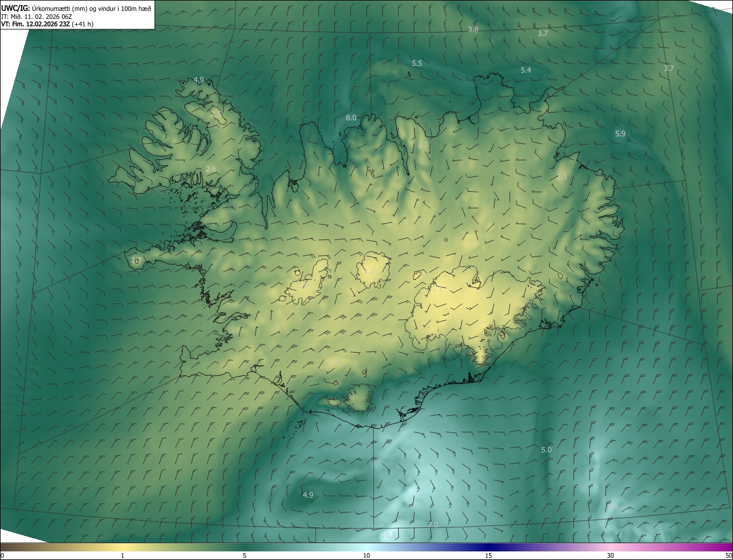Click the 2.6 value label in the Westfjords
The height and width of the screenshot is (560, 733).
211,169
